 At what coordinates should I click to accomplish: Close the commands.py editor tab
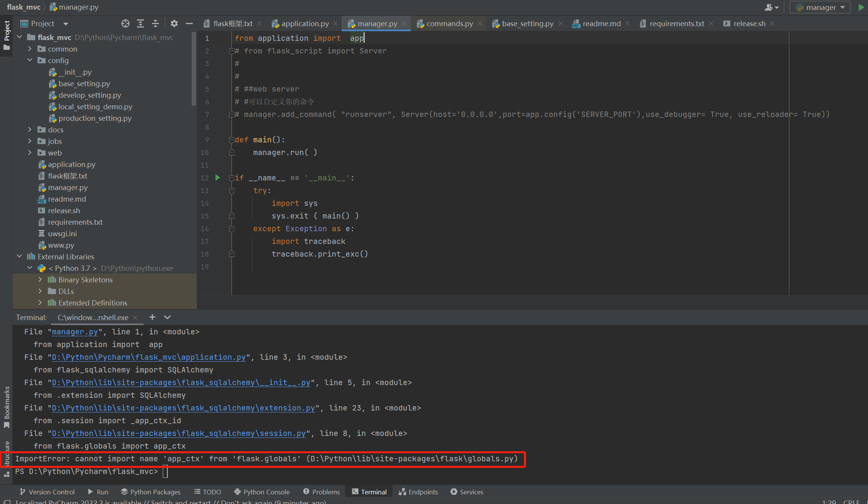coord(480,23)
